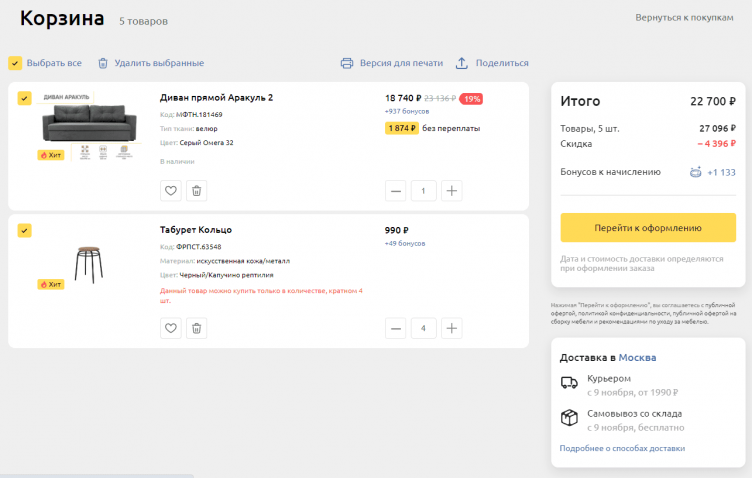Remove Табурет Кольцо using trash icon
This screenshot has height=478, width=752.
point(197,328)
